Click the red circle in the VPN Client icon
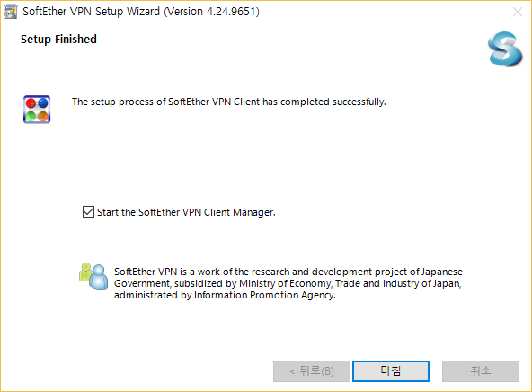532x392 pixels. point(31,102)
